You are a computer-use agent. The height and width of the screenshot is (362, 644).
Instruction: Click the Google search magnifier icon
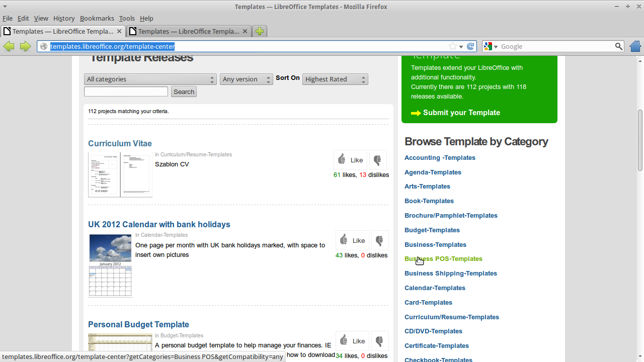(x=619, y=46)
